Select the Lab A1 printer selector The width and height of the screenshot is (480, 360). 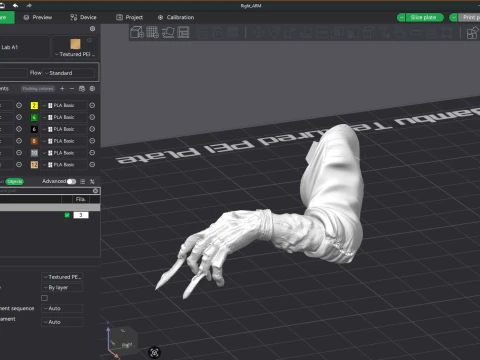tap(25, 47)
